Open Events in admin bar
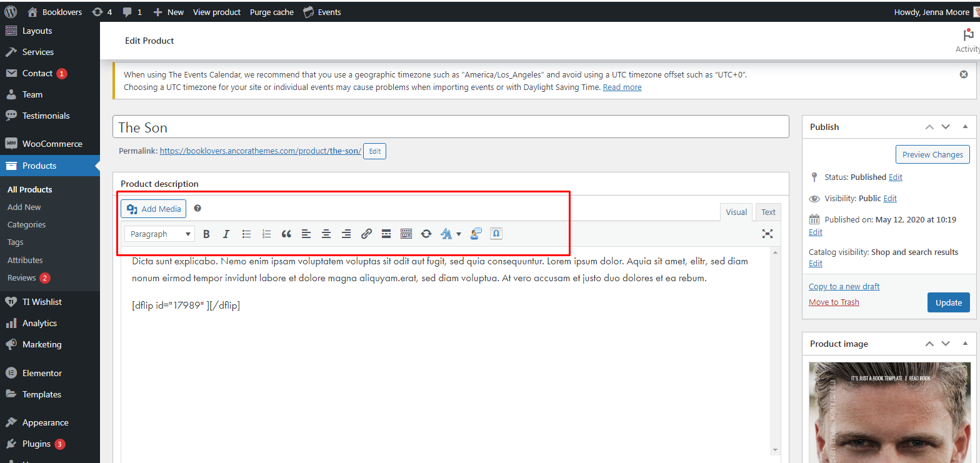This screenshot has height=463, width=980. (x=322, y=12)
